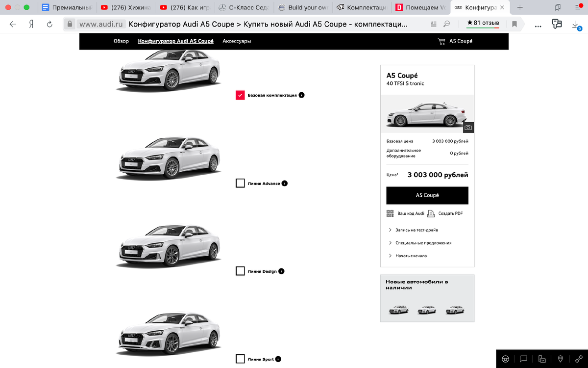Click the wrench service icon
588x368 pixels.
coord(578,359)
